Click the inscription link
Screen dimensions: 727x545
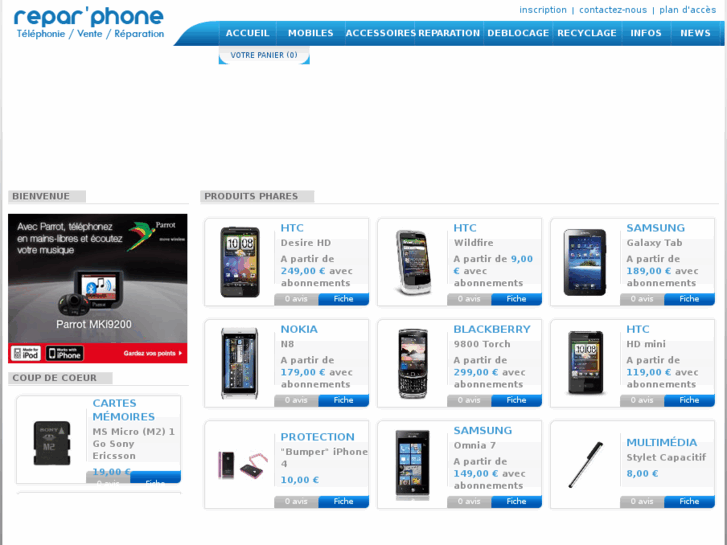(542, 10)
